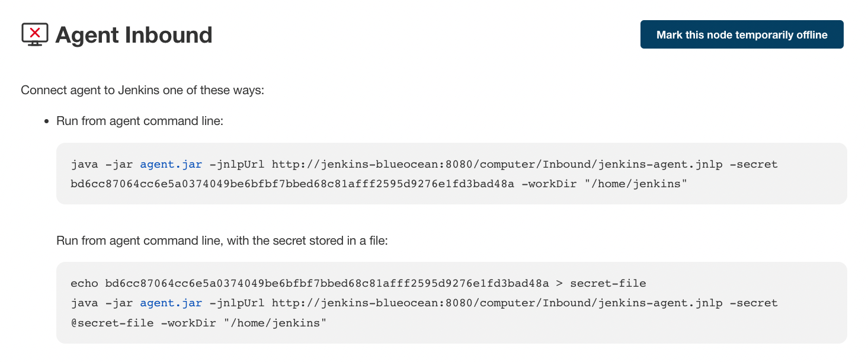This screenshot has height=362, width=868.
Task: Click the offline computer icon beside Agent Inbound
Action: coord(34,34)
